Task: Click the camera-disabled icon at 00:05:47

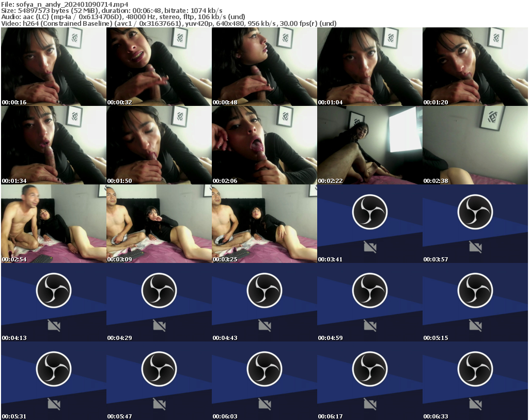Action: point(159,404)
